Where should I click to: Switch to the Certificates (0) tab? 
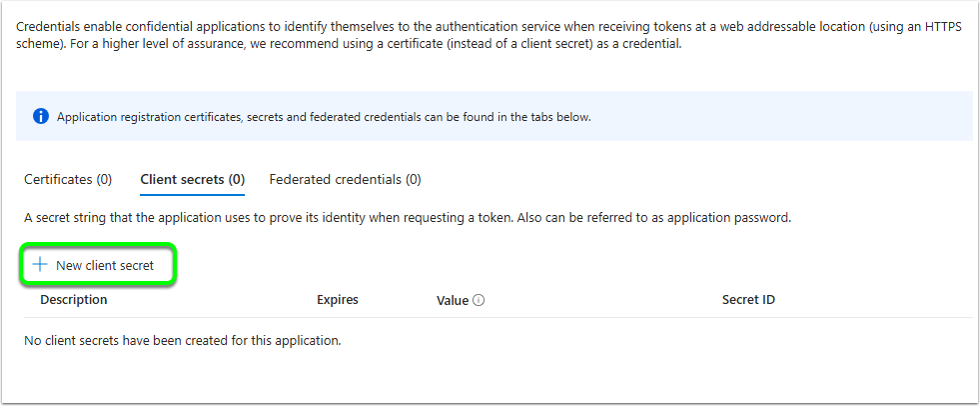point(68,180)
